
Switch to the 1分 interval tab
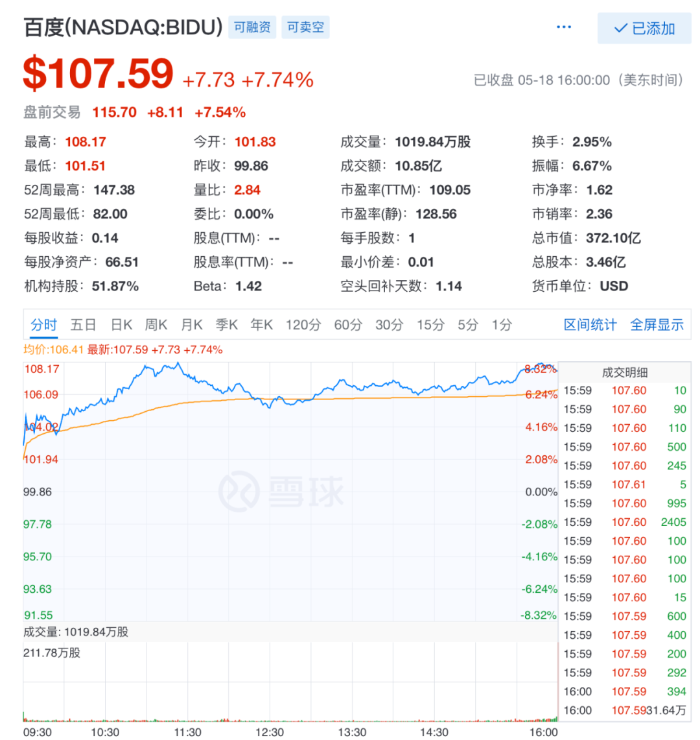coord(502,325)
